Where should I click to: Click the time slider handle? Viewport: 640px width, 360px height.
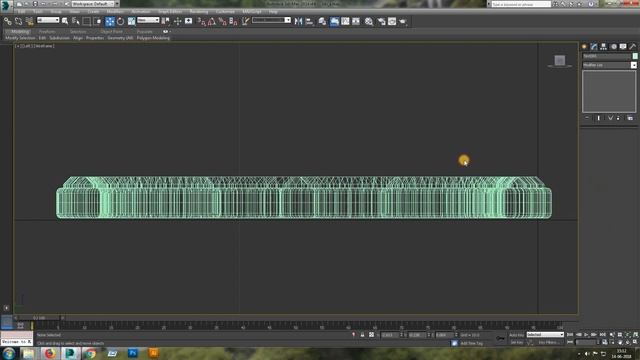[39, 318]
